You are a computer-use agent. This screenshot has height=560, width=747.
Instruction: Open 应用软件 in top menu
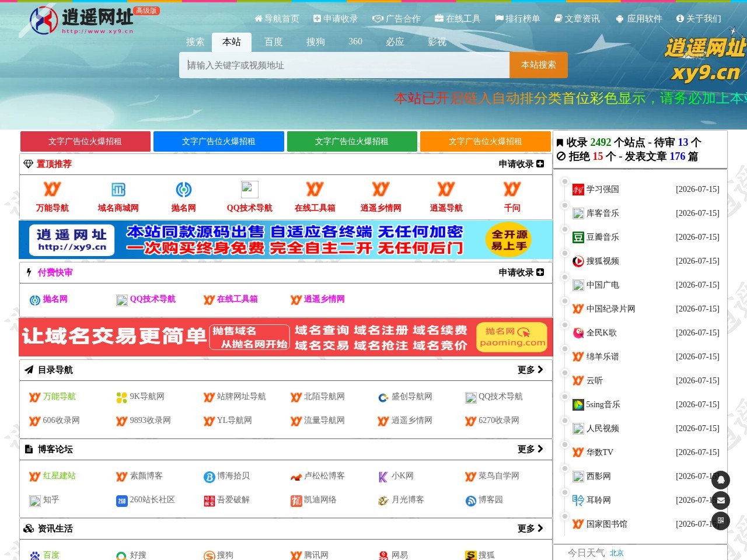[639, 19]
